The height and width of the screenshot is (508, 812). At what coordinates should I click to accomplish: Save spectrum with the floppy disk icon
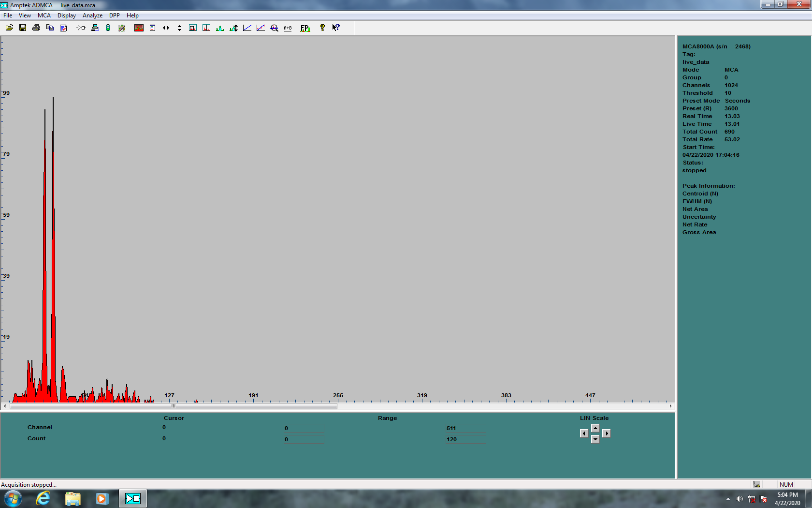coord(23,28)
